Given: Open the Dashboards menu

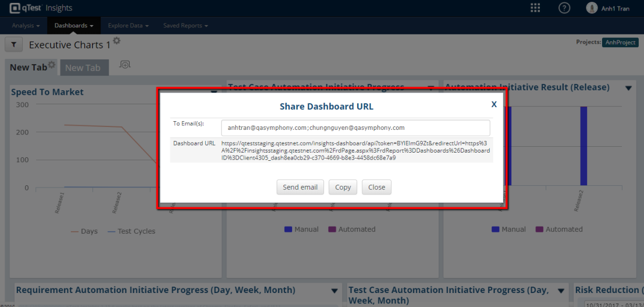Looking at the screenshot, I should click(74, 26).
